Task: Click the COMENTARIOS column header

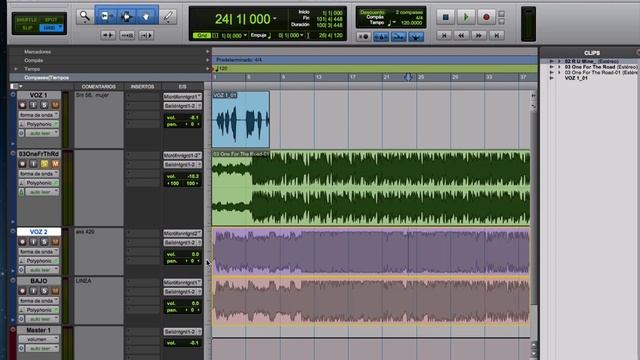Action: coord(98,87)
